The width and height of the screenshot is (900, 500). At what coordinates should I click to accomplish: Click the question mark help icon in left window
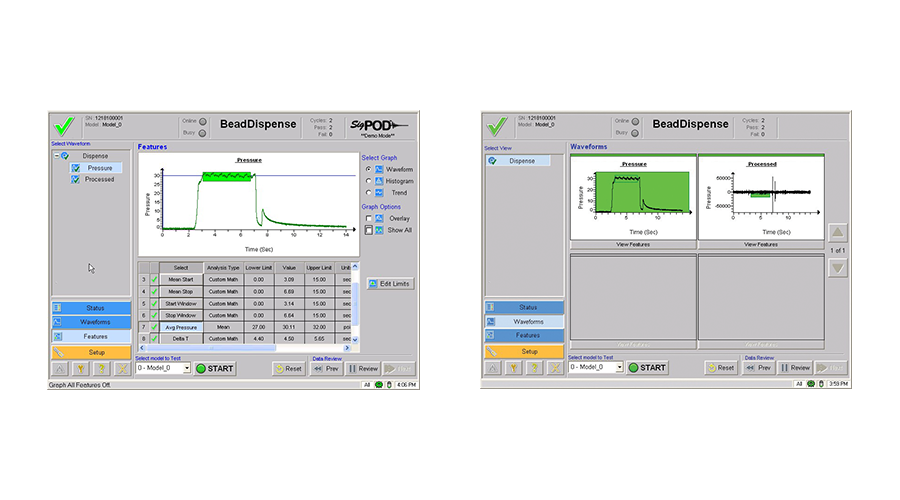100,368
